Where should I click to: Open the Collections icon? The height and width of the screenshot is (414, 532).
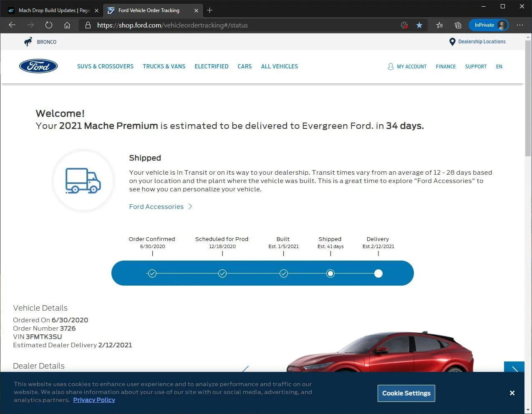pyautogui.click(x=458, y=25)
